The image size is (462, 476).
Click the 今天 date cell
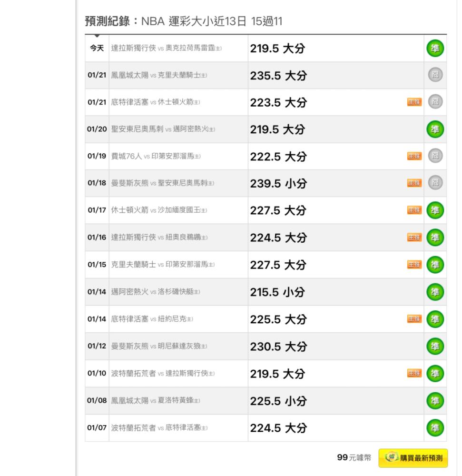(x=97, y=48)
